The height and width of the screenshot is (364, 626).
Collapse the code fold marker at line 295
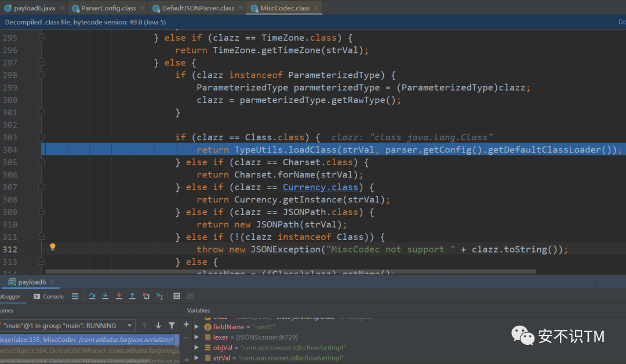[41, 38]
